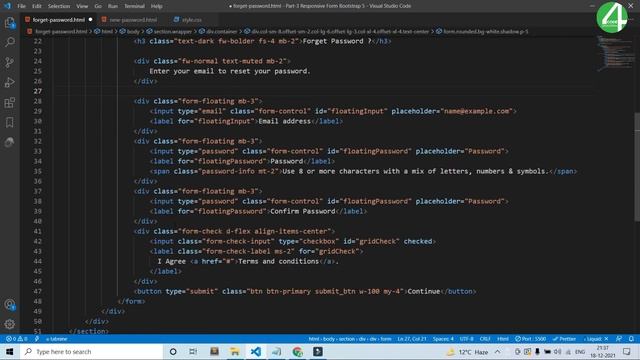Click the taskbar search box
Screen dimensions: 640x360
(x=91, y=351)
